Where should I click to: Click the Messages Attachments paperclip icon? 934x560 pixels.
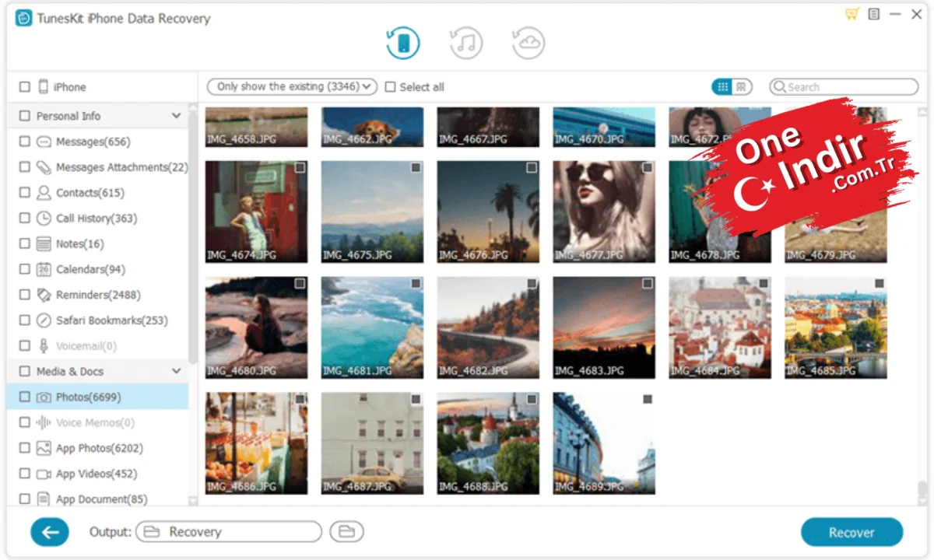[44, 167]
